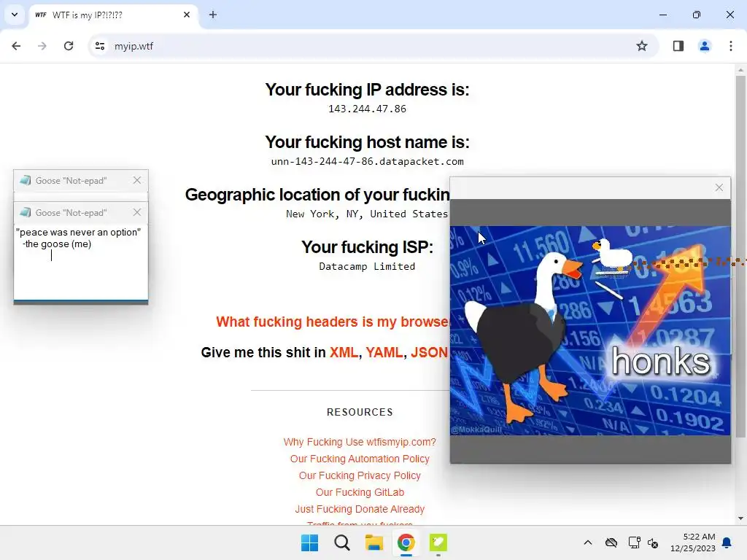Open the Chrome three-dot menu
747x560 pixels.
(x=730, y=46)
